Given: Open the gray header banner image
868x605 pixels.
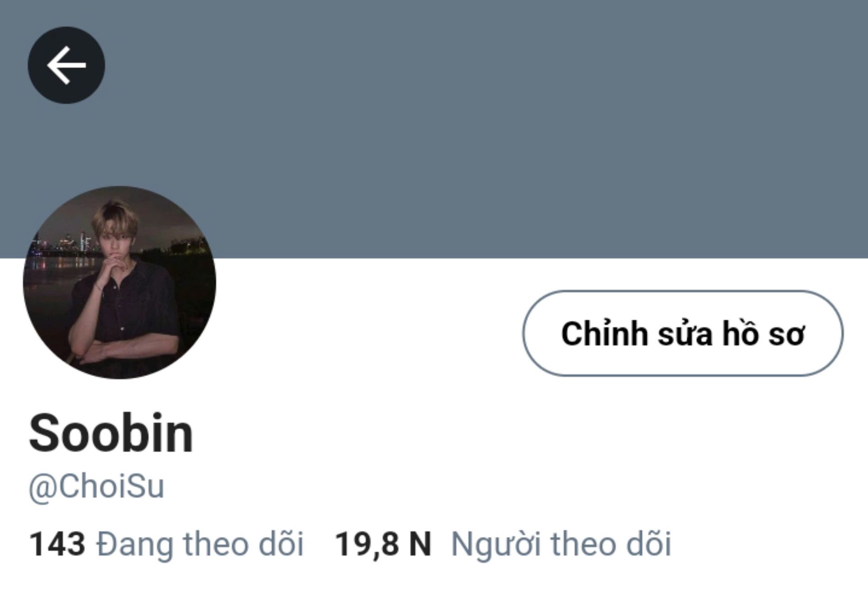Looking at the screenshot, I should [x=434, y=129].
